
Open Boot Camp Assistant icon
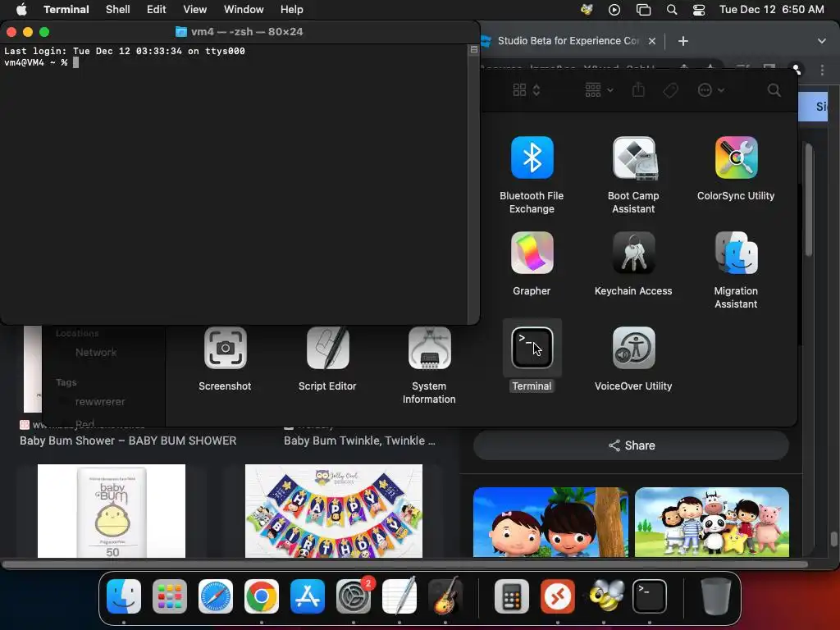(x=634, y=157)
